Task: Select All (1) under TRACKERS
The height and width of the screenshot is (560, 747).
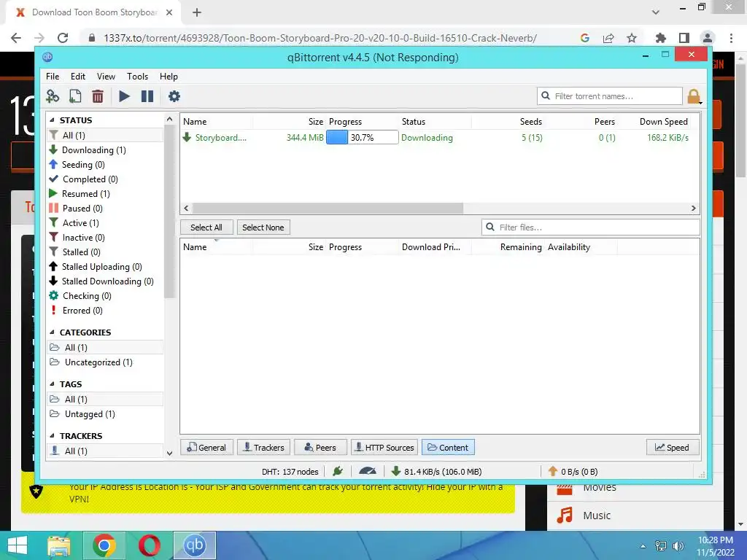Action: [105, 451]
